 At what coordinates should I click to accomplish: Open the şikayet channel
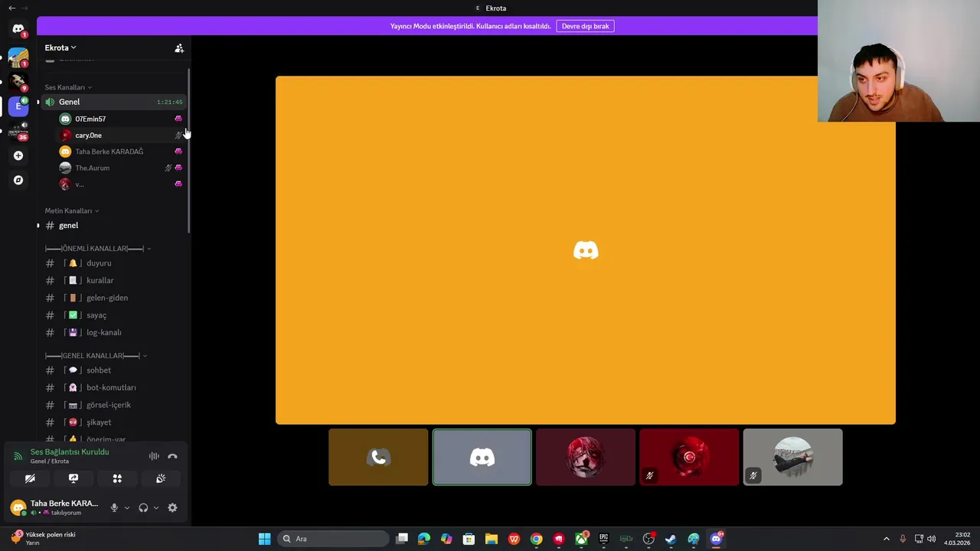tap(113, 422)
